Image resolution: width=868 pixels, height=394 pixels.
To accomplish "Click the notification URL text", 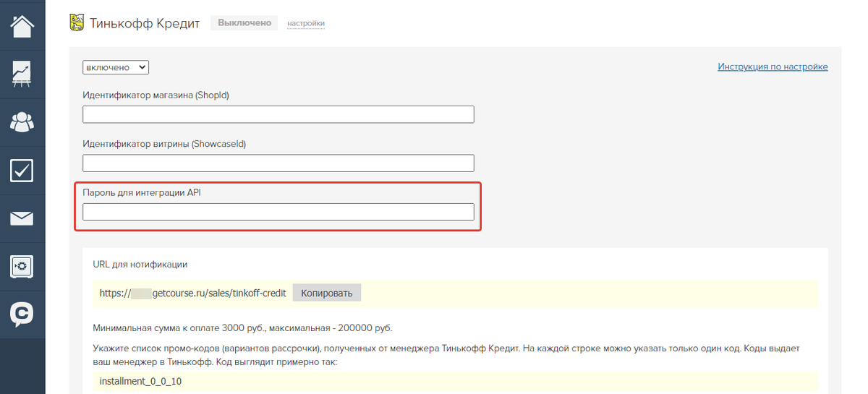I will click(193, 293).
